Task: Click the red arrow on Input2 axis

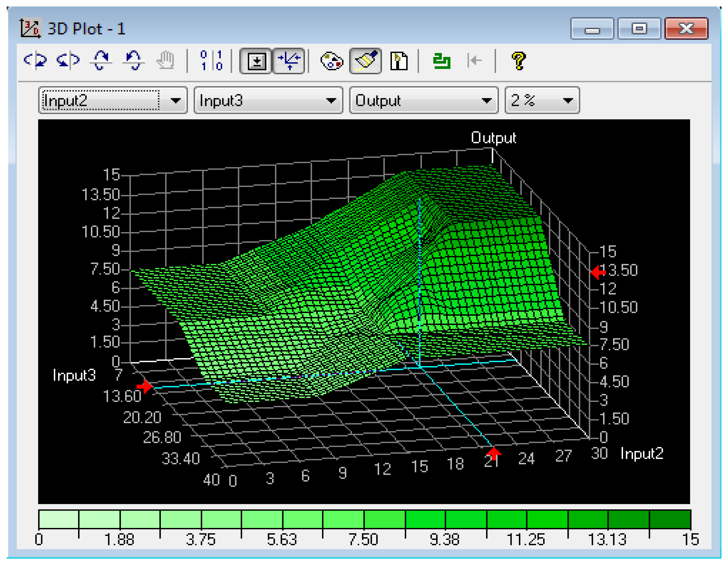Action: coord(494,453)
